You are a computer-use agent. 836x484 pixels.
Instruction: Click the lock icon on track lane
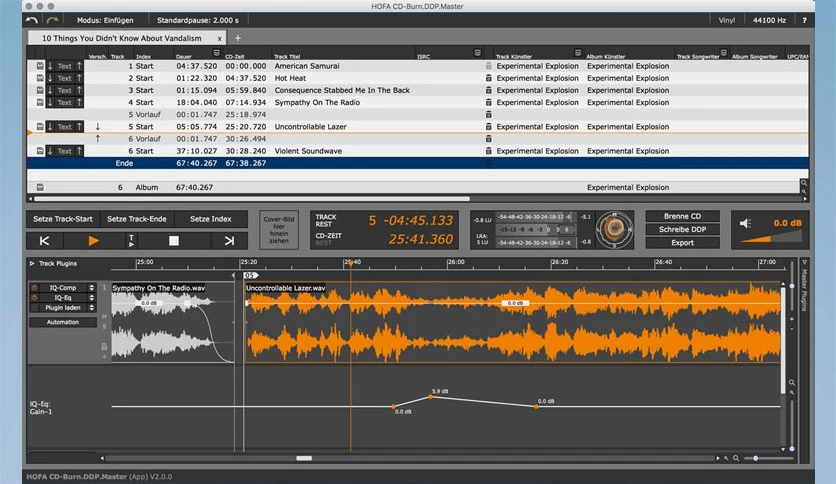pos(104,346)
